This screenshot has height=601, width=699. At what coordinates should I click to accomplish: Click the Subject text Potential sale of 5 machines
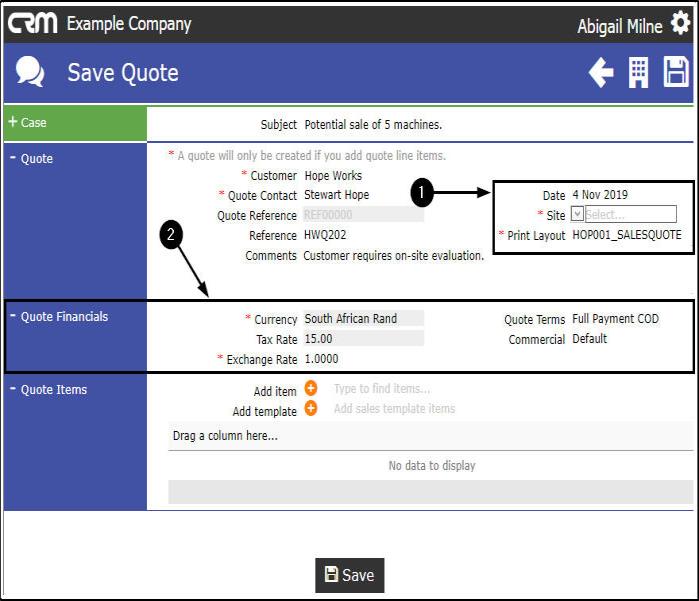pyautogui.click(x=373, y=124)
